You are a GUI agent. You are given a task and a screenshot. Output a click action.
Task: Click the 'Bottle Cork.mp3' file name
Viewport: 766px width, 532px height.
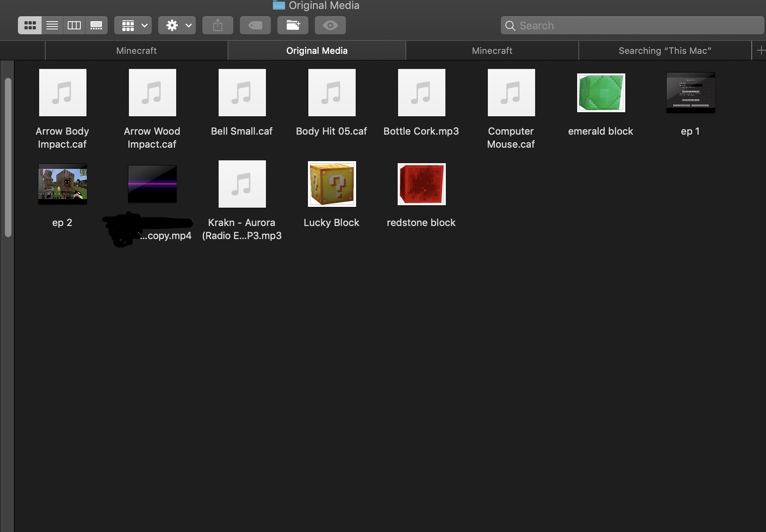[x=421, y=131]
